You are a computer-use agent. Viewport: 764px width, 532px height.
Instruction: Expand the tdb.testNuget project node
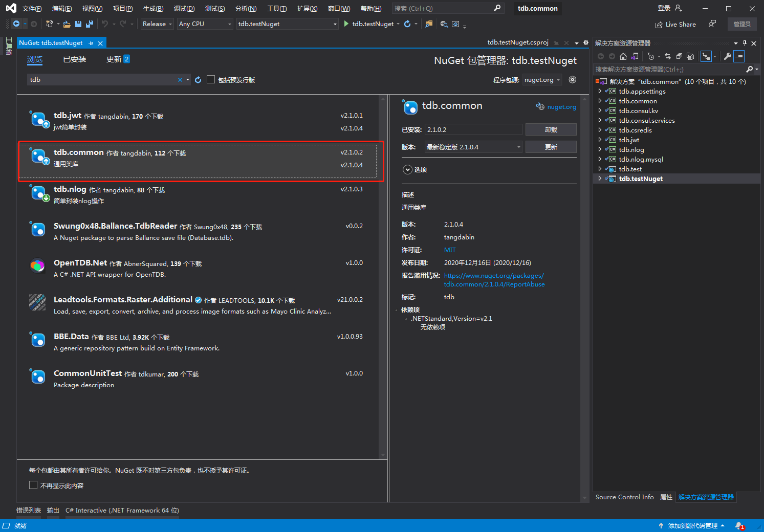tap(600, 179)
